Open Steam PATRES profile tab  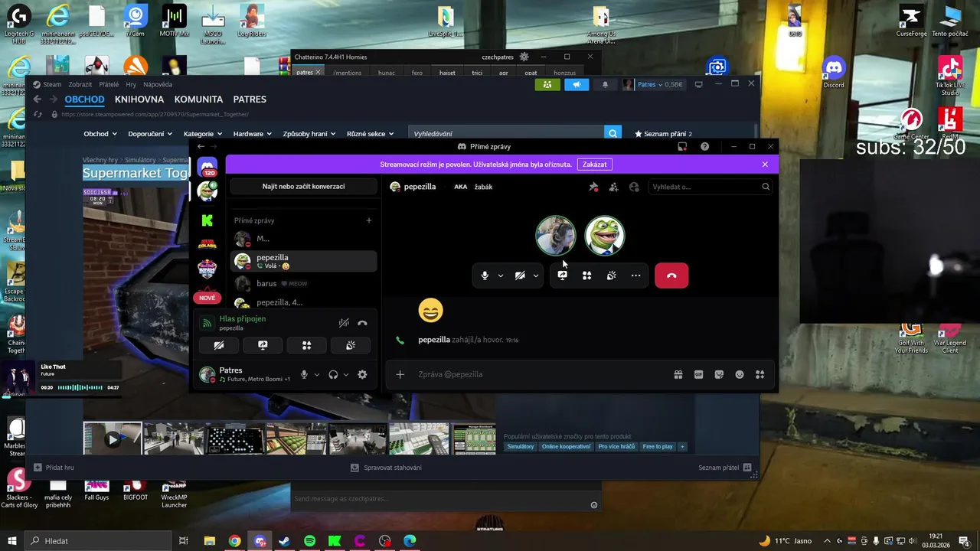(x=250, y=99)
